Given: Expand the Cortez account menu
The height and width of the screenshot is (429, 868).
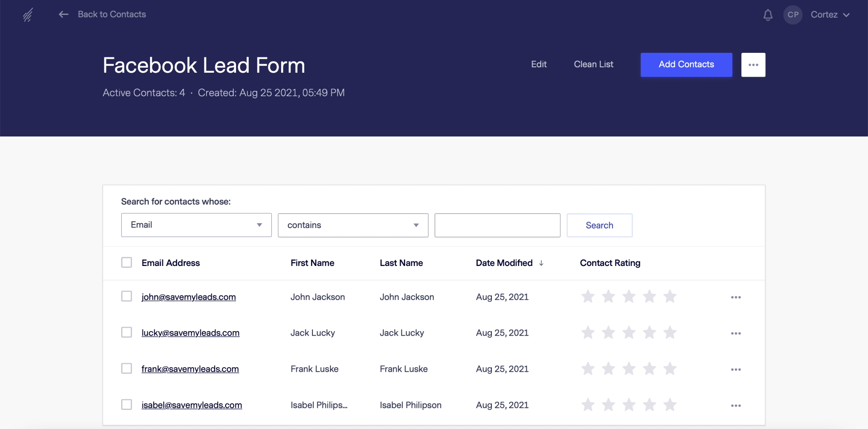Looking at the screenshot, I should coord(830,15).
